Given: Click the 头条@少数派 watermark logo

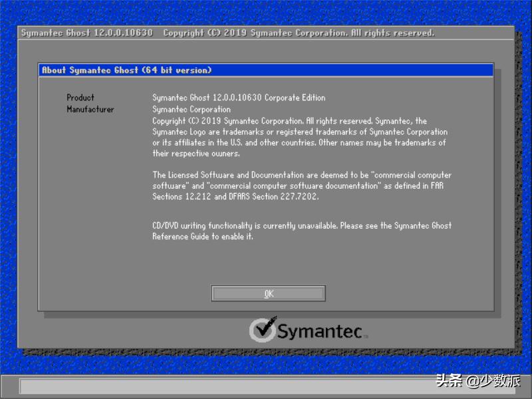Looking at the screenshot, I should tap(481, 380).
